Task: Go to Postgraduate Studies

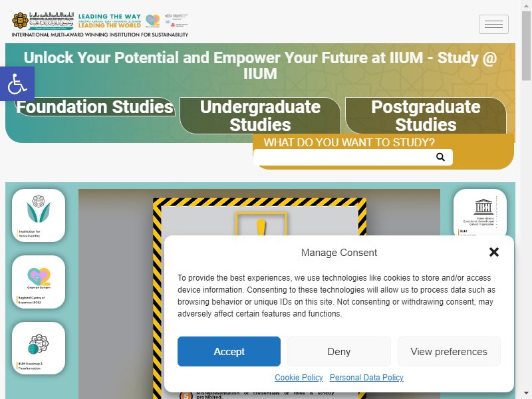Action: click(x=426, y=115)
